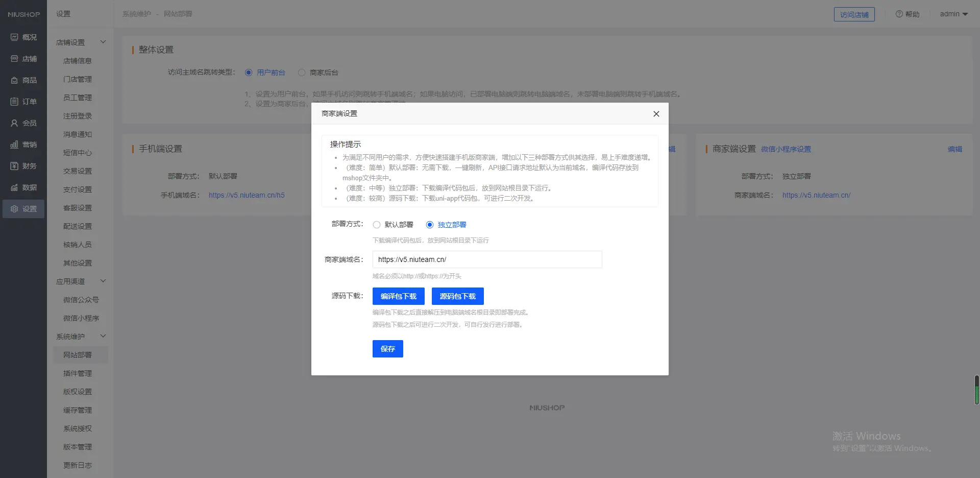
Task: Open the 订单 orders icon
Action: point(14,102)
